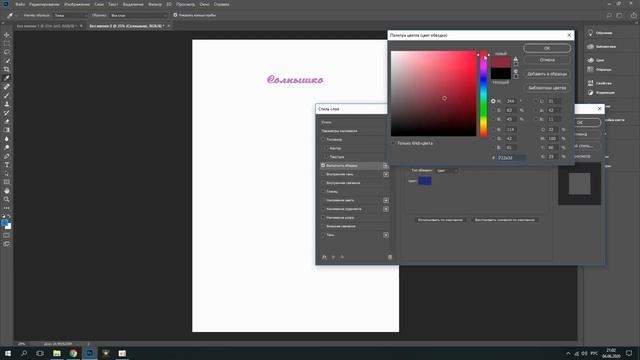Open the Properties (Свойства) panel icon
Image resolution: width=640 pixels, height=360 pixels.
click(x=590, y=83)
